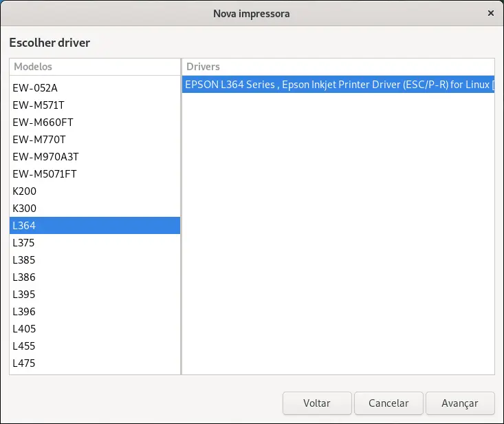The image size is (504, 424).
Task: Select the L475 model
Action: click(95, 363)
